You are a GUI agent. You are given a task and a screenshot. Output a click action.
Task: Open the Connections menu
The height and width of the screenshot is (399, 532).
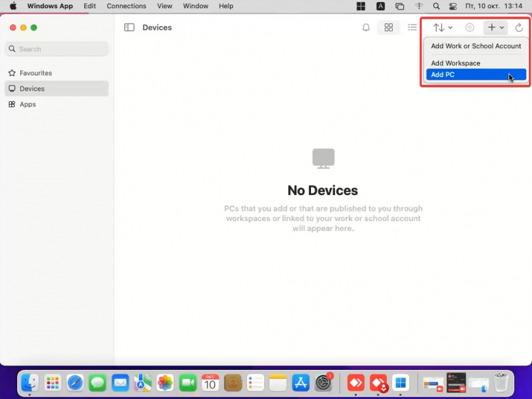point(126,6)
